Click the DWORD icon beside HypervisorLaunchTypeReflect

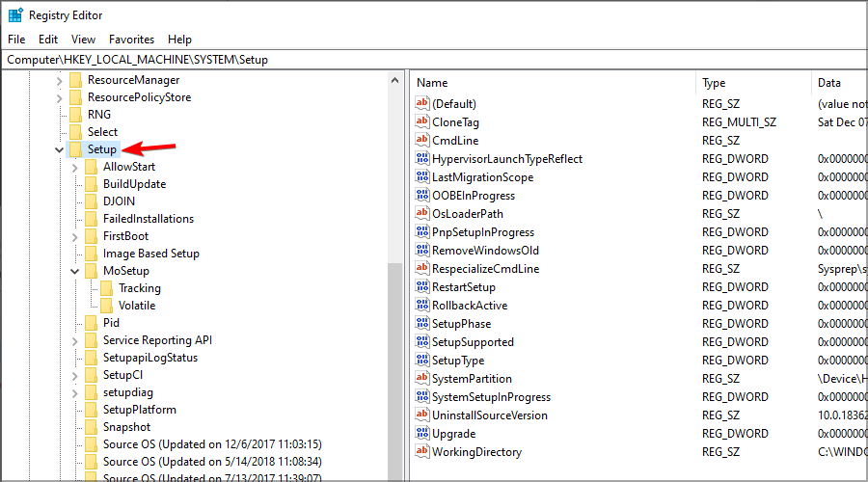[x=421, y=159]
